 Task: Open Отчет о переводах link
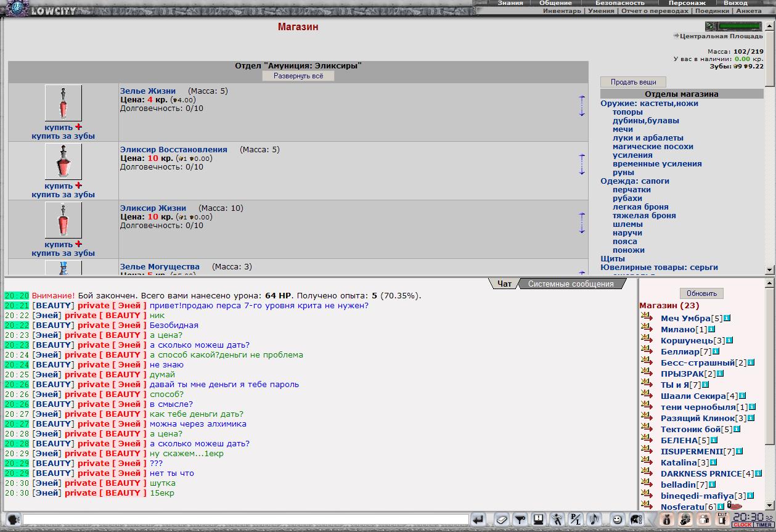pos(655,10)
